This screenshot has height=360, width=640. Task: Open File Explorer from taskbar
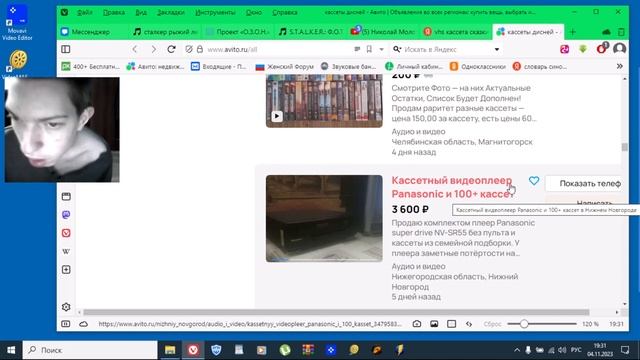tap(170, 350)
